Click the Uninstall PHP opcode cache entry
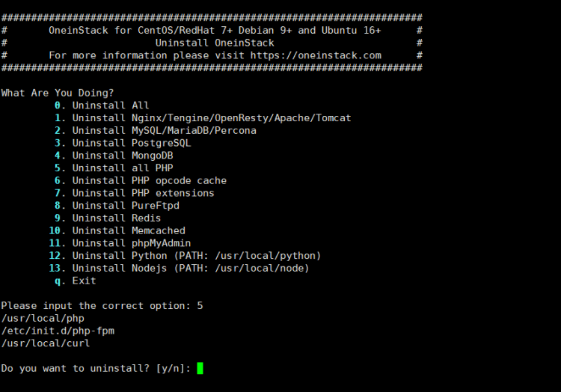Viewport: 561px width, 392px height. click(x=141, y=180)
